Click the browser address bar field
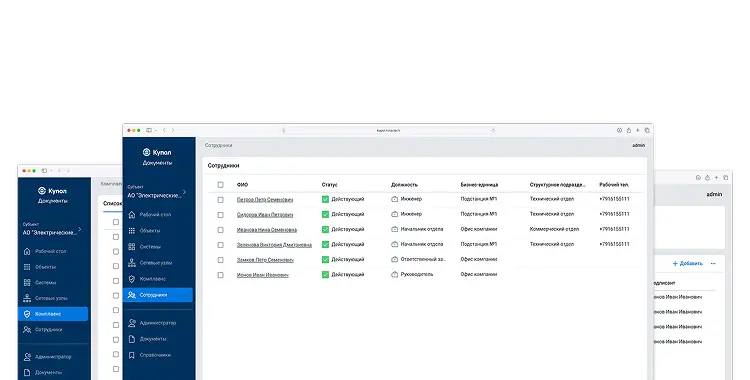The width and height of the screenshot is (750, 380). [388, 130]
